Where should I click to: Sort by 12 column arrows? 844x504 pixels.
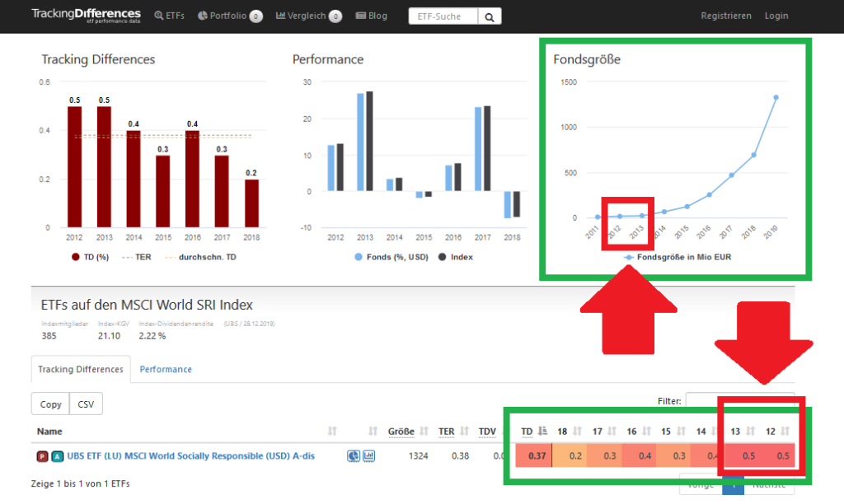[x=785, y=432]
